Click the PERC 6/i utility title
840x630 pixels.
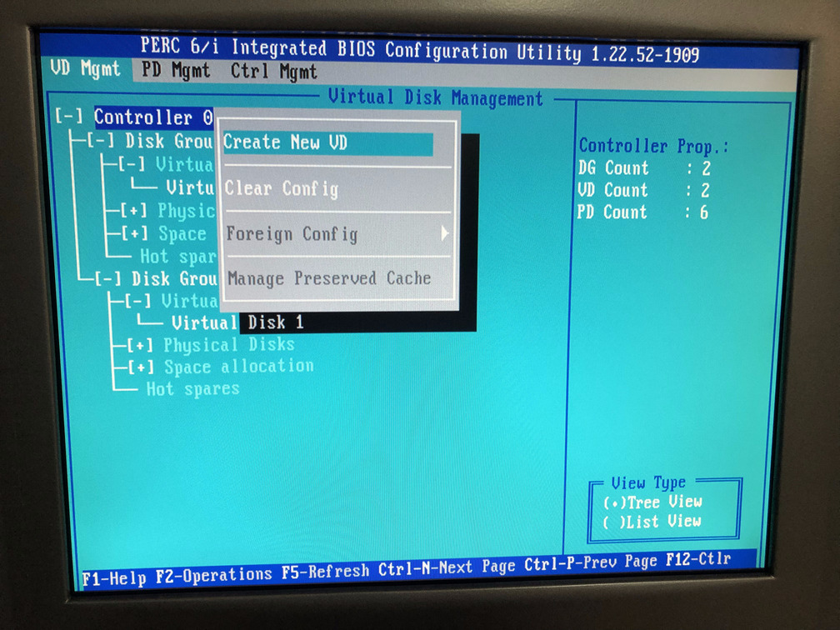[419, 50]
